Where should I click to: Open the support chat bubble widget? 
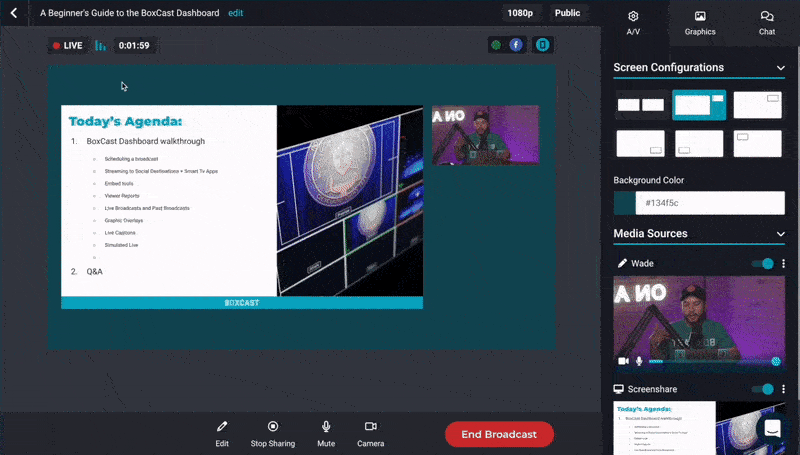[x=773, y=428]
